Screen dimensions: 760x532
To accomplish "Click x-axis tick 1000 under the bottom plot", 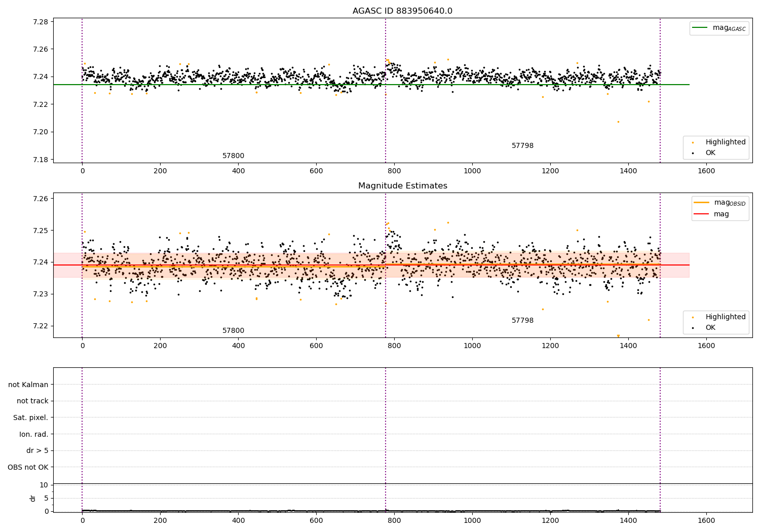I will [x=472, y=520].
